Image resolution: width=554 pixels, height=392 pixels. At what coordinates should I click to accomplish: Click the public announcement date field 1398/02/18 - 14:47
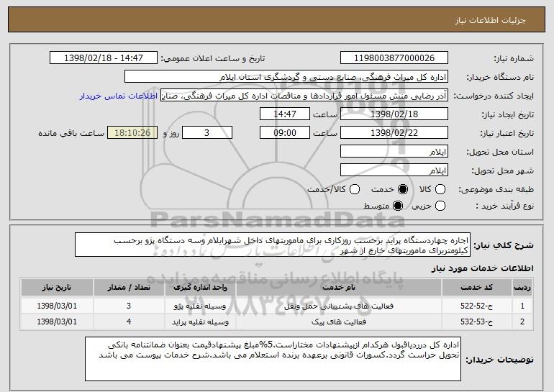[104, 58]
